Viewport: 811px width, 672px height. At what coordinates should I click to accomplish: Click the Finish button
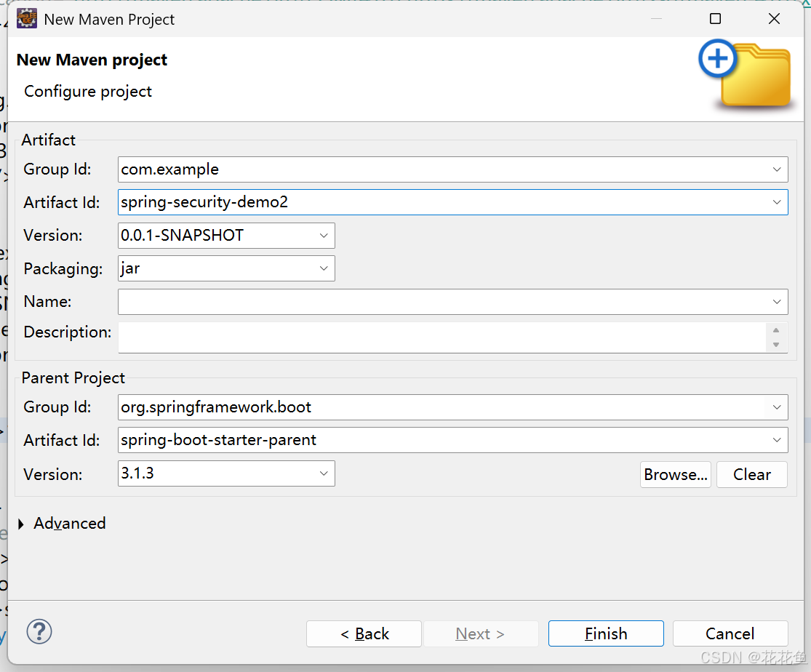[606, 633]
